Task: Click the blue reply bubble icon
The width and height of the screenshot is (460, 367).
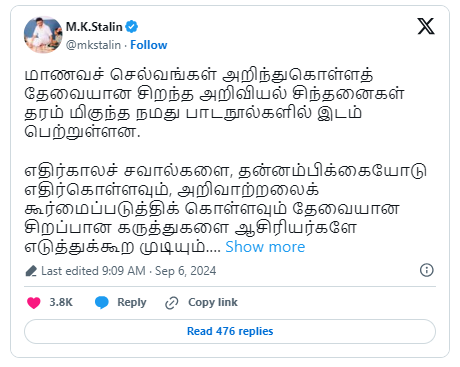Action: click(x=102, y=303)
